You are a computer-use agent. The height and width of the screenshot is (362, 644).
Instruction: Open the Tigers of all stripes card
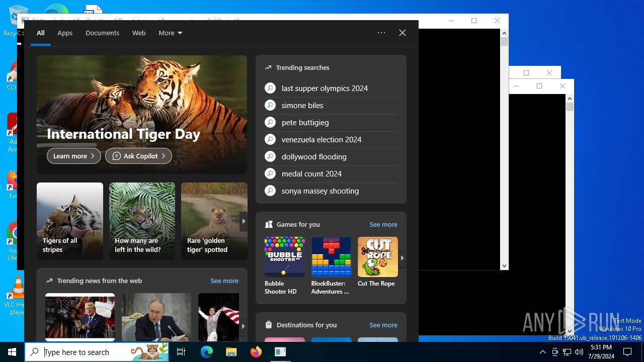(70, 221)
